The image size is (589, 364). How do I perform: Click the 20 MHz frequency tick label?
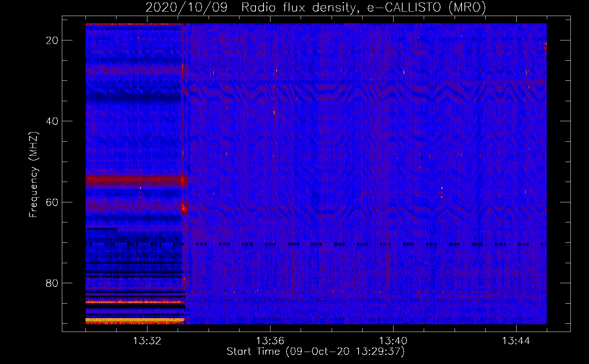click(52, 40)
